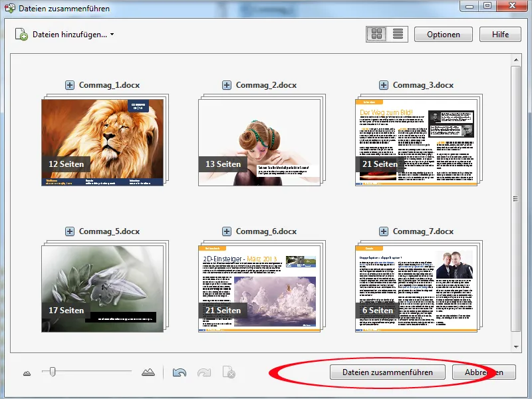Select the Commag_6.docx clouds thumbnail
Image resolution: width=532 pixels, height=399 pixels.
(259, 289)
